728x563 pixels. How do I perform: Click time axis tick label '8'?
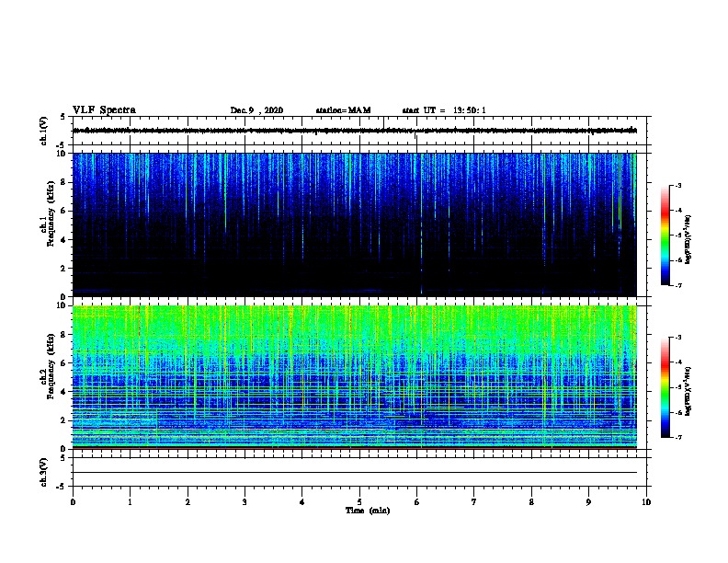(531, 502)
